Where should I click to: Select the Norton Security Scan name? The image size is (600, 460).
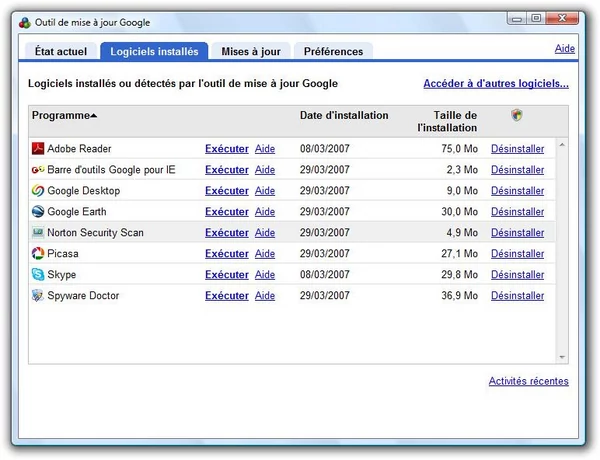coord(95,232)
